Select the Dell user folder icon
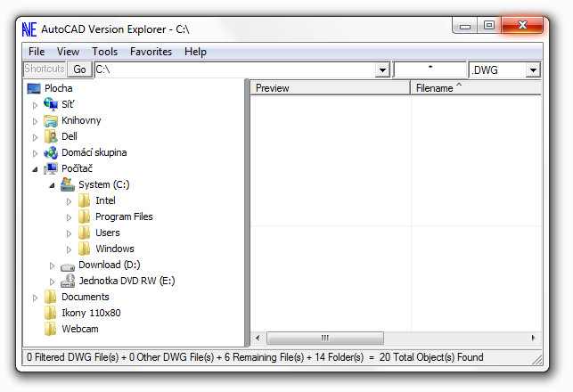The image size is (573, 392). tap(51, 136)
